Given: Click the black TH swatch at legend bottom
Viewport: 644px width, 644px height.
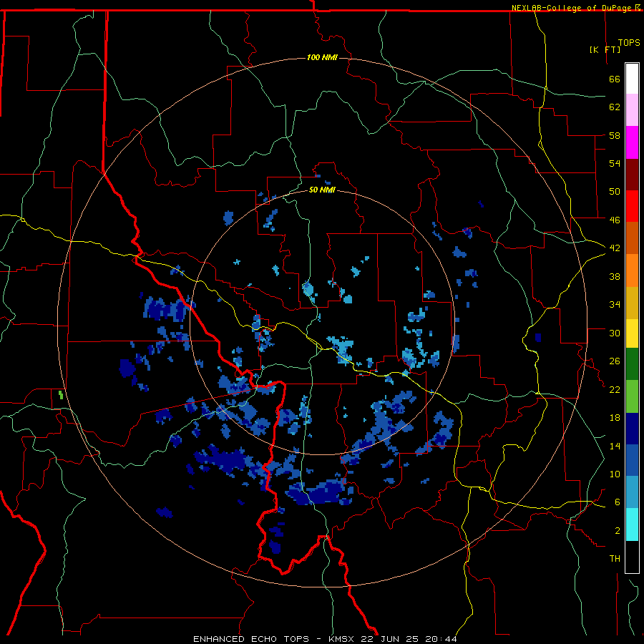Looking at the screenshot, I should [x=632, y=557].
